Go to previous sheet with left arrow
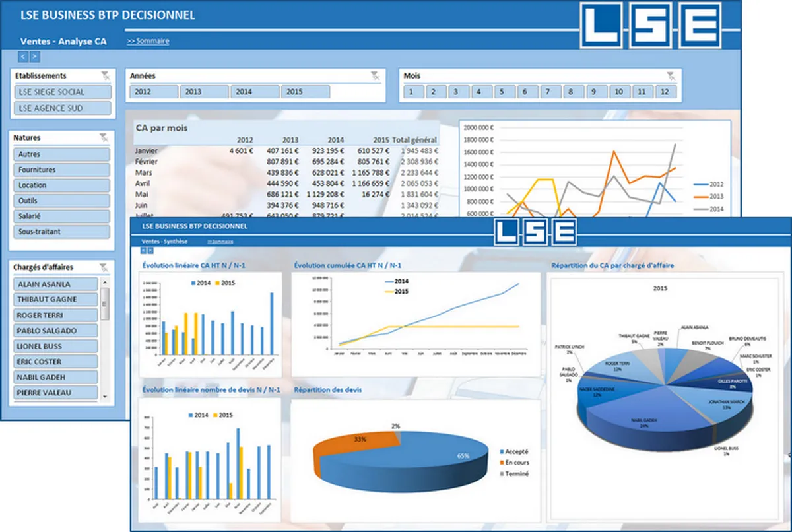792x532 pixels. [x=24, y=57]
